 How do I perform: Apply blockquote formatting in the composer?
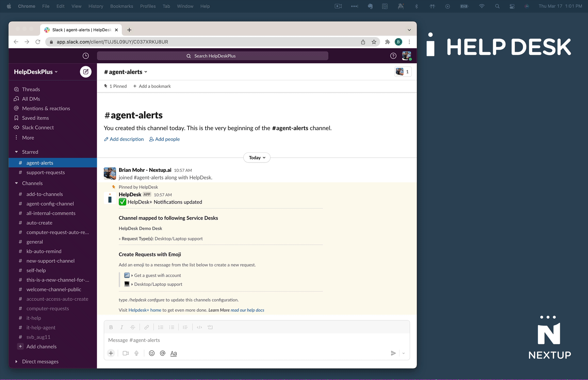click(185, 327)
